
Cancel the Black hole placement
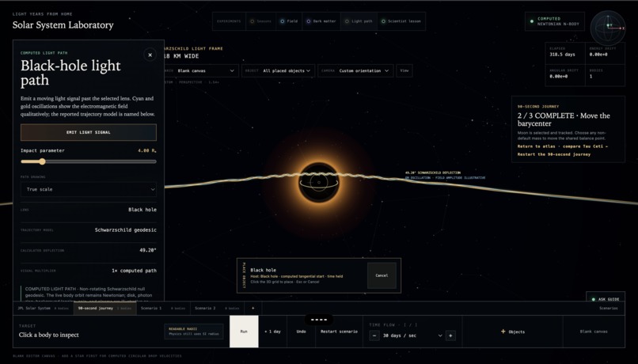382,275
